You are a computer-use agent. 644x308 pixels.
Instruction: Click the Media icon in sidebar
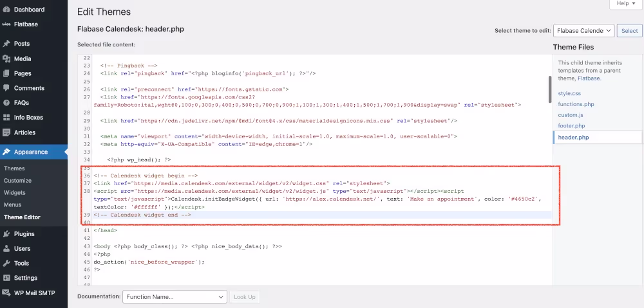pyautogui.click(x=6, y=59)
